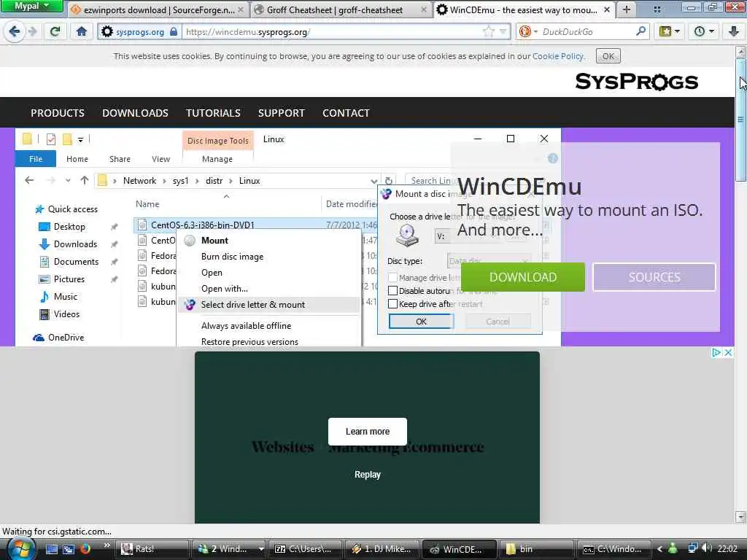This screenshot has height=560, width=747.
Task: Open the CONTACT menu
Action: (346, 113)
